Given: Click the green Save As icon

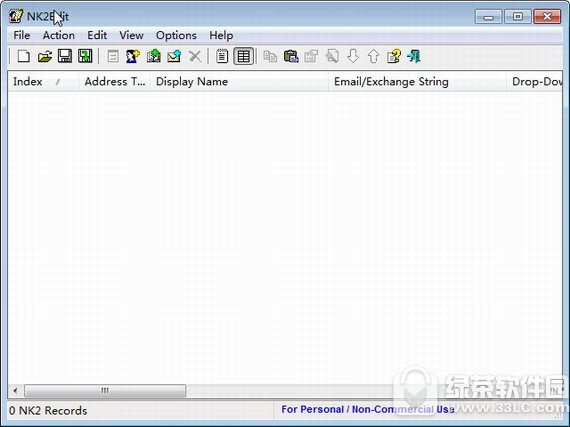Looking at the screenshot, I should pyautogui.click(x=85, y=56).
